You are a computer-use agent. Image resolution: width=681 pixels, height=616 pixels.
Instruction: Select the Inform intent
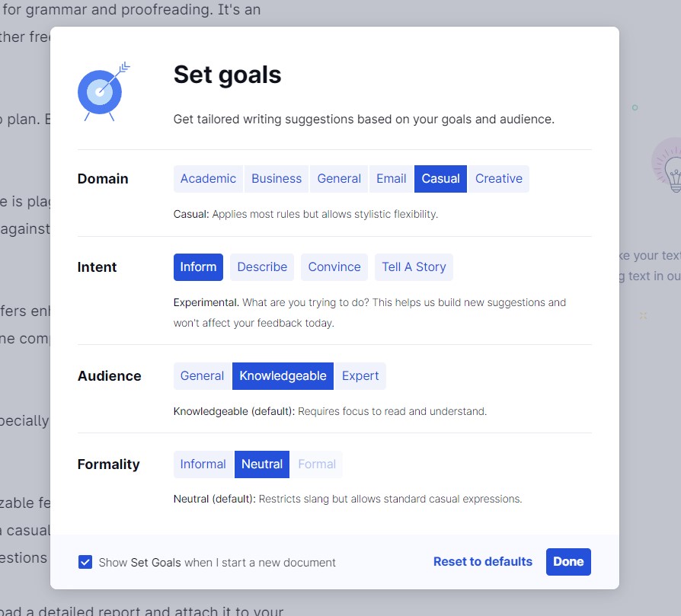(198, 267)
